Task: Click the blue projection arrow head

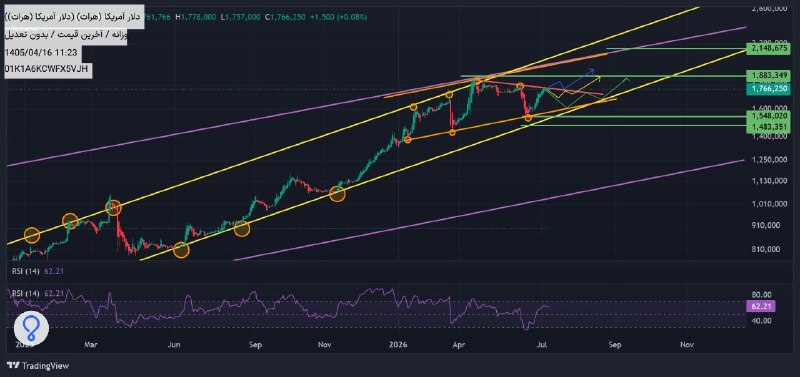Action: 591,70
